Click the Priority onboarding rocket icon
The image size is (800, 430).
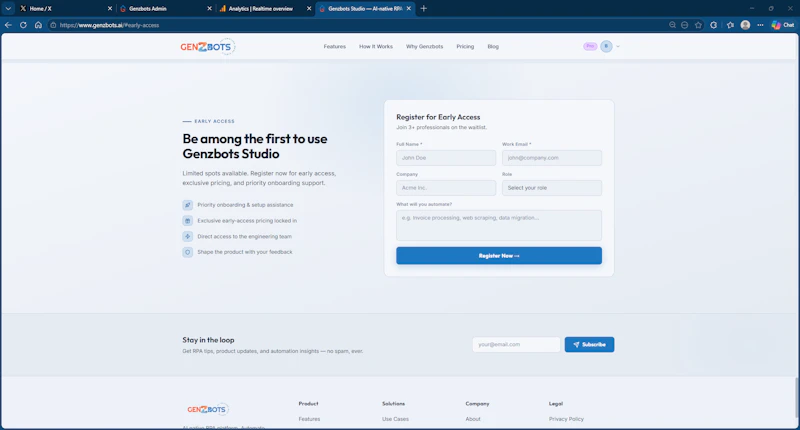(x=188, y=205)
